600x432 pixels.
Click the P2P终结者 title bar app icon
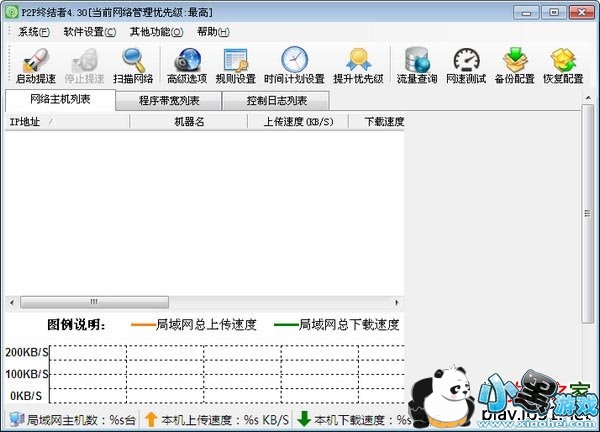(x=12, y=12)
